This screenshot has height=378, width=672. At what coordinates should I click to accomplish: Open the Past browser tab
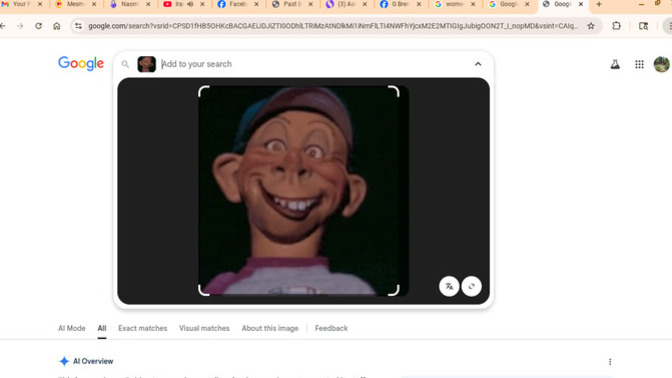pyautogui.click(x=291, y=4)
